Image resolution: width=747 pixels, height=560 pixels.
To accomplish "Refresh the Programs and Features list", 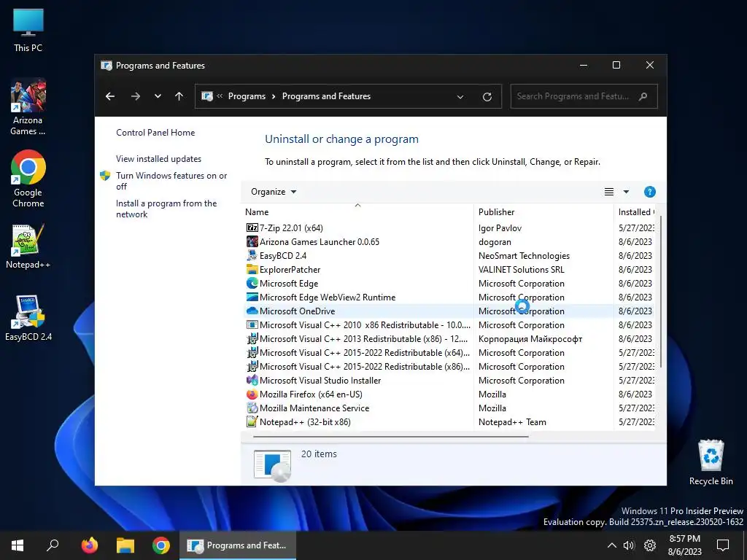I will [487, 97].
